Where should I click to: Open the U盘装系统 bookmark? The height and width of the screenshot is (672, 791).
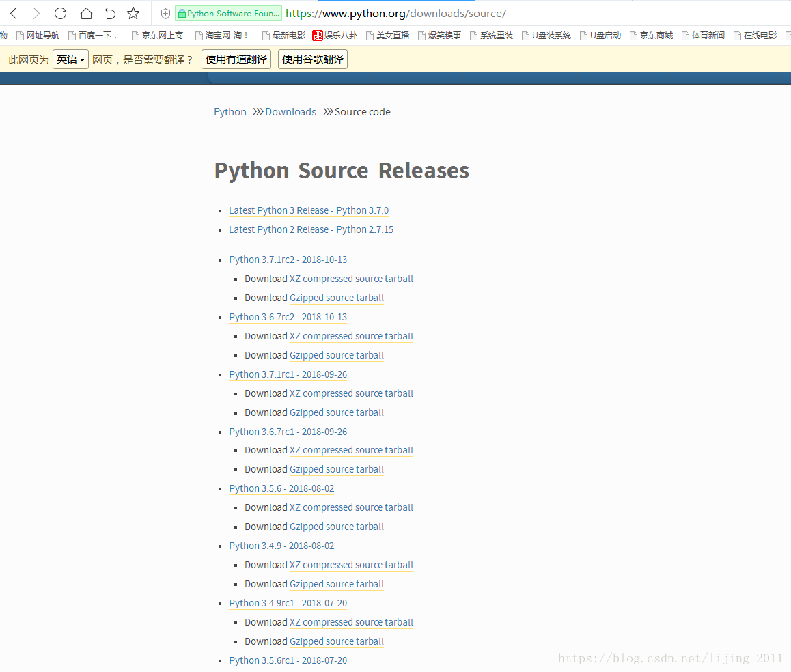coord(546,36)
